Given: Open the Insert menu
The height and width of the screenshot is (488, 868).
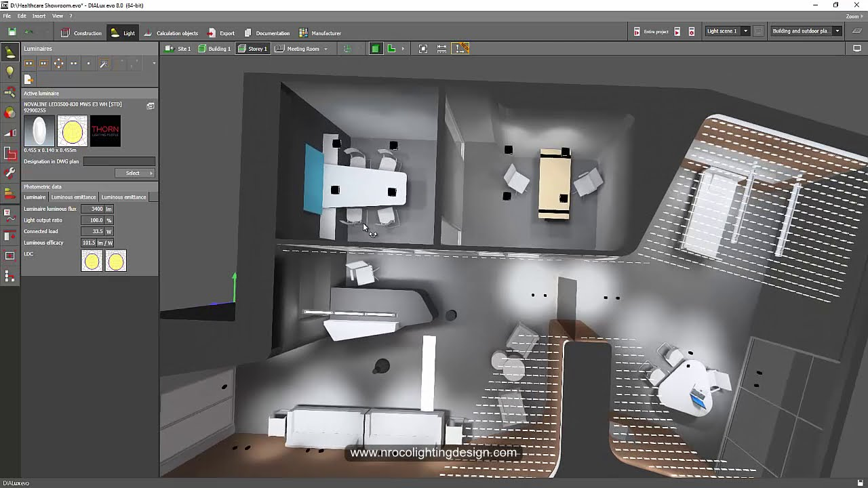Looking at the screenshot, I should point(39,16).
